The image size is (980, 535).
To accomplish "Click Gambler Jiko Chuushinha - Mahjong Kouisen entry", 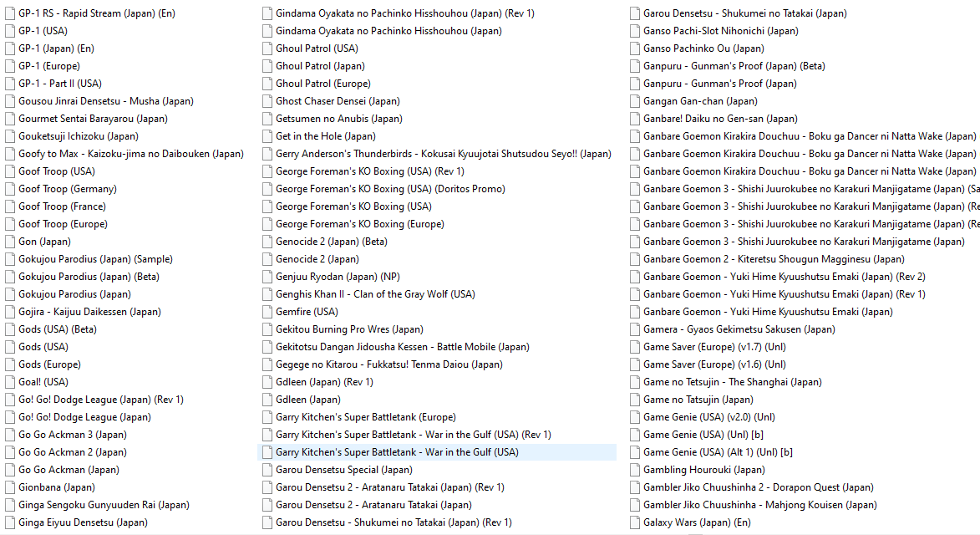I will pos(760,504).
